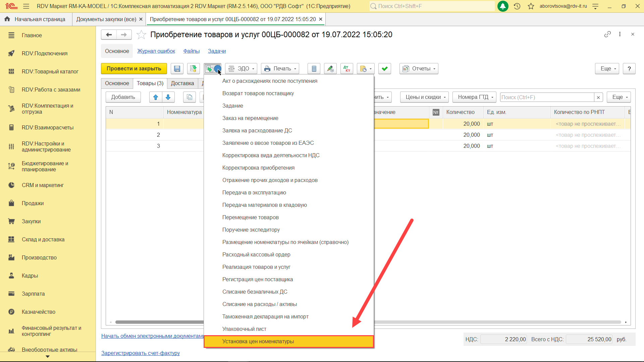
Task: Click the post document icon
Action: point(193,69)
